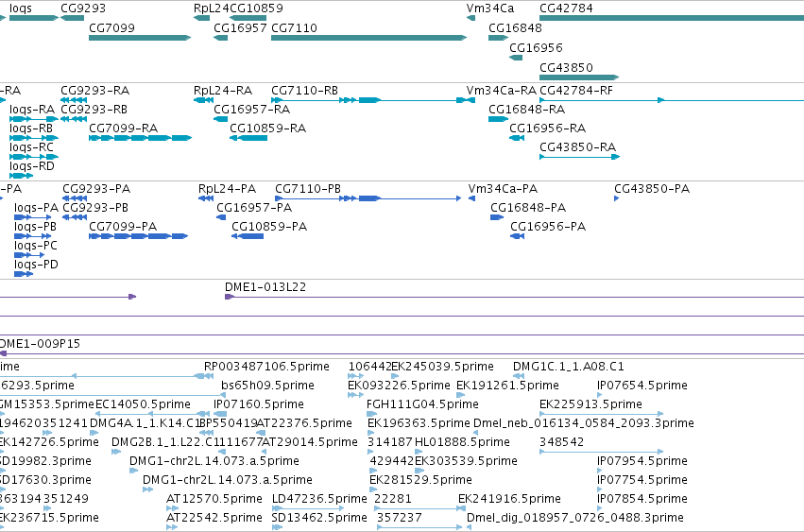Click the CG9293-PA protein label

pyautogui.click(x=96, y=189)
